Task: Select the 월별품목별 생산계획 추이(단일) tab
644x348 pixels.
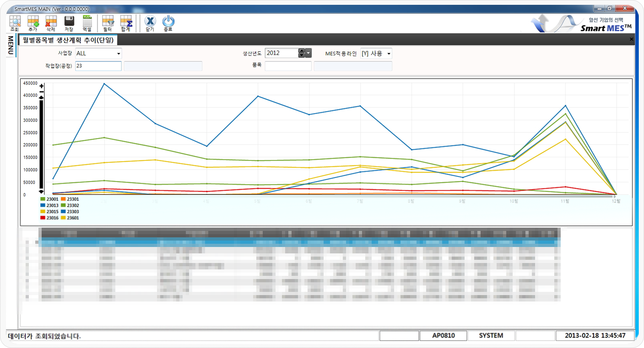Action: click(68, 40)
